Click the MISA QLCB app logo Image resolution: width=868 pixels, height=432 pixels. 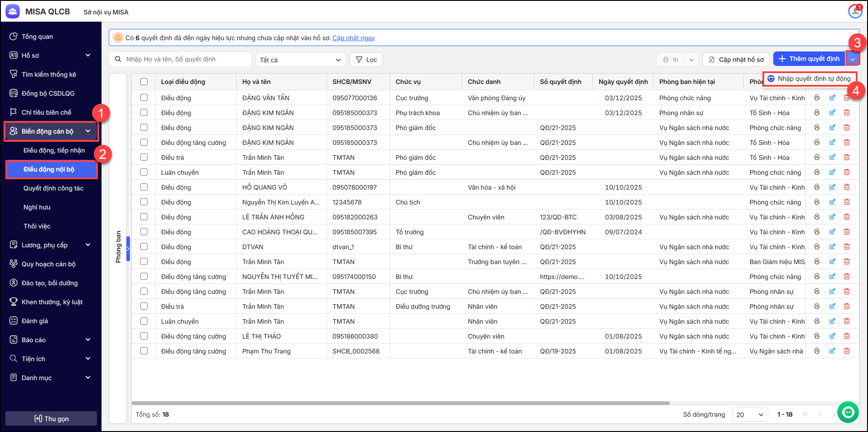point(13,12)
